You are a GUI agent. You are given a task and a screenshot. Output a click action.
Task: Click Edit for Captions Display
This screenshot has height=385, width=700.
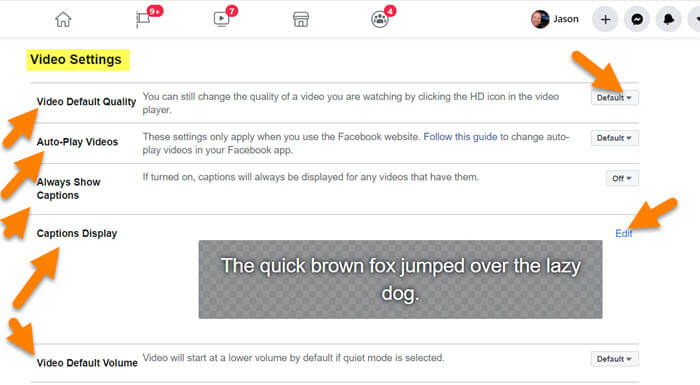623,234
